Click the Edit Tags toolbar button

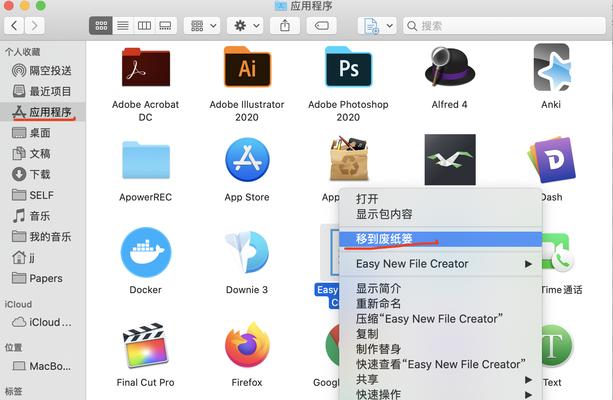click(321, 26)
